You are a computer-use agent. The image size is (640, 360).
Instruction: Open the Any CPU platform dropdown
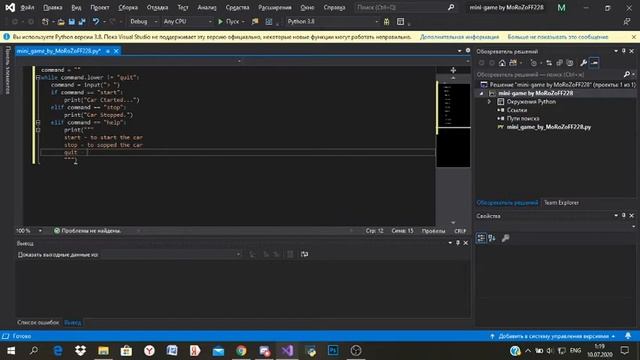click(187, 21)
